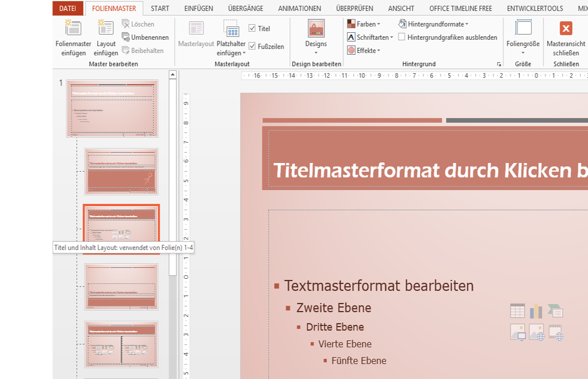Open the Hintergrundformate dropdown
588x379 pixels.
433,24
